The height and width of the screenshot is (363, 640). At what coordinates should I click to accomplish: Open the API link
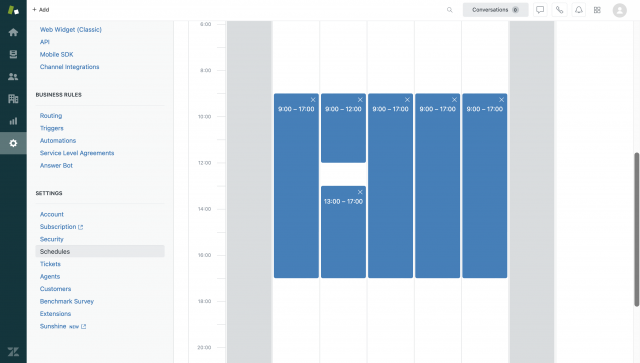(x=44, y=42)
